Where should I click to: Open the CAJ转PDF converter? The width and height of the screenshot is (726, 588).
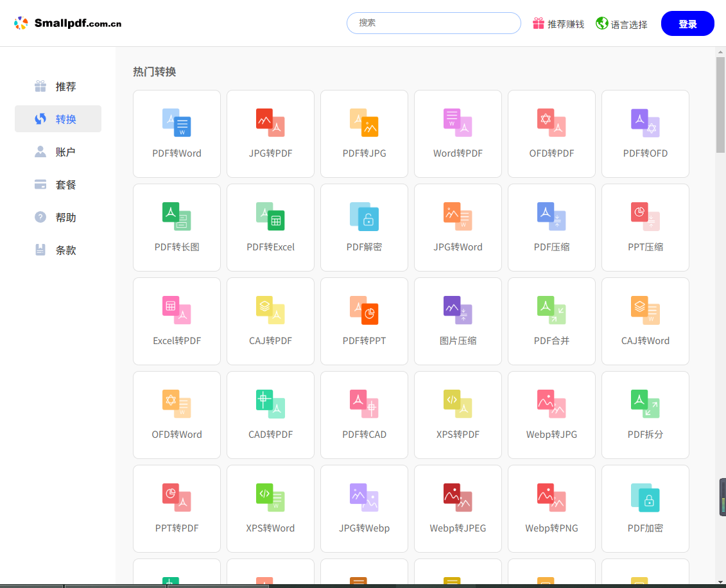[x=270, y=322]
